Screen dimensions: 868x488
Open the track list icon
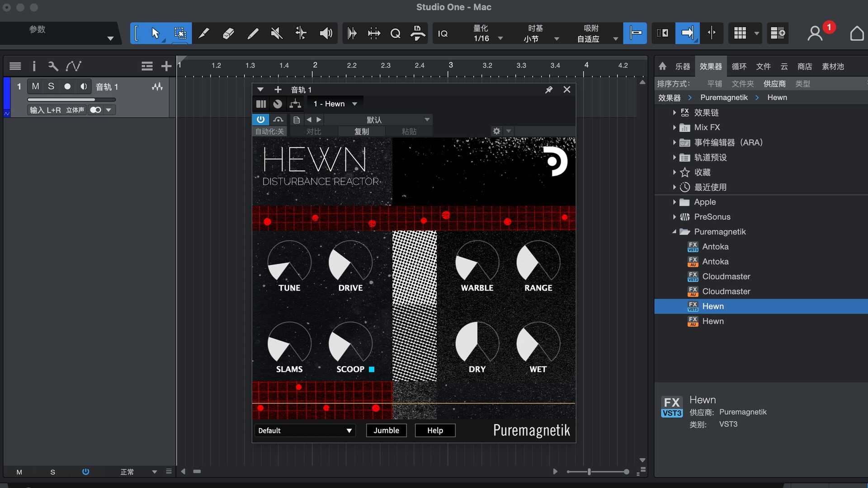[15, 66]
